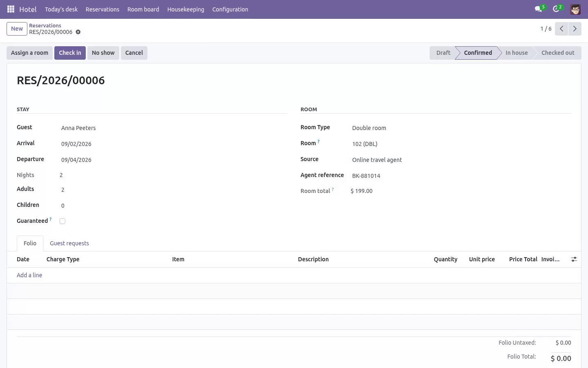Screen dimensions: 588x368
Task: Go to the next record arrow
Action: tap(575, 29)
